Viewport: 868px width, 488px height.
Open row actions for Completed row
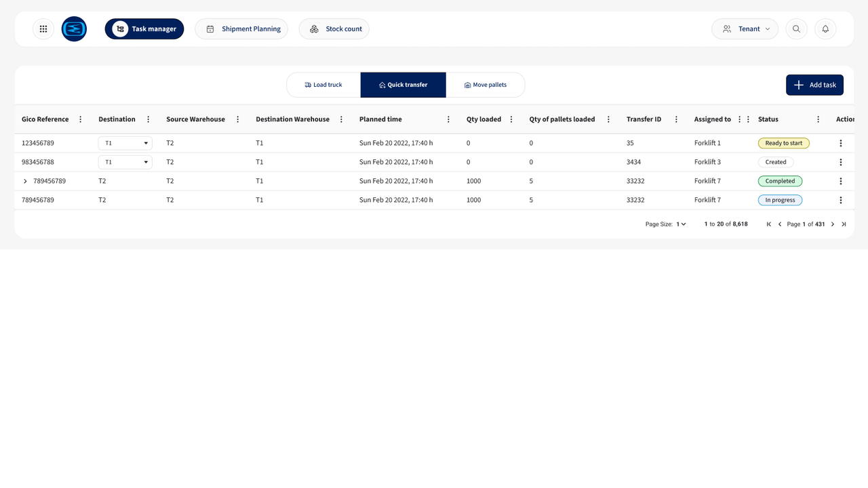[x=841, y=181]
